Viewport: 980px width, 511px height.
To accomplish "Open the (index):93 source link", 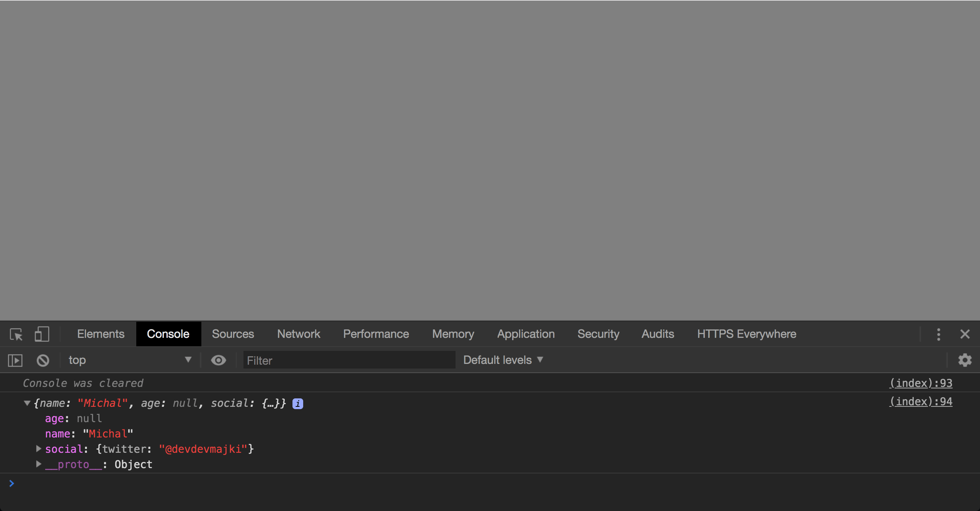I will click(x=921, y=383).
